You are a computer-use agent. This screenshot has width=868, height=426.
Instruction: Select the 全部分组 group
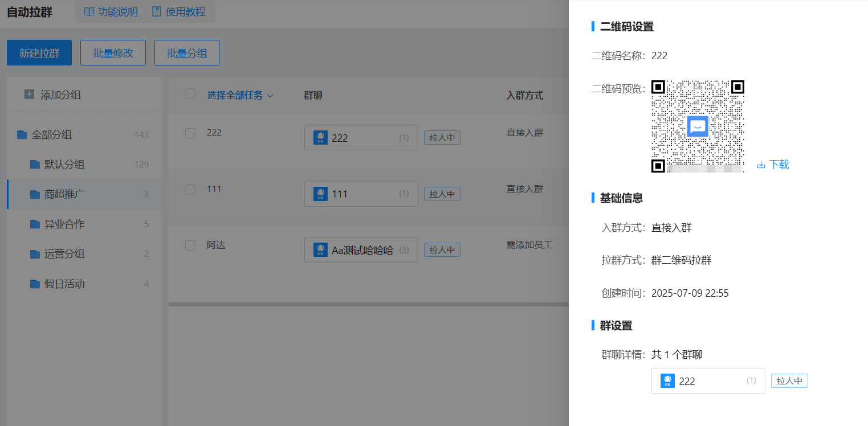pyautogui.click(x=84, y=135)
